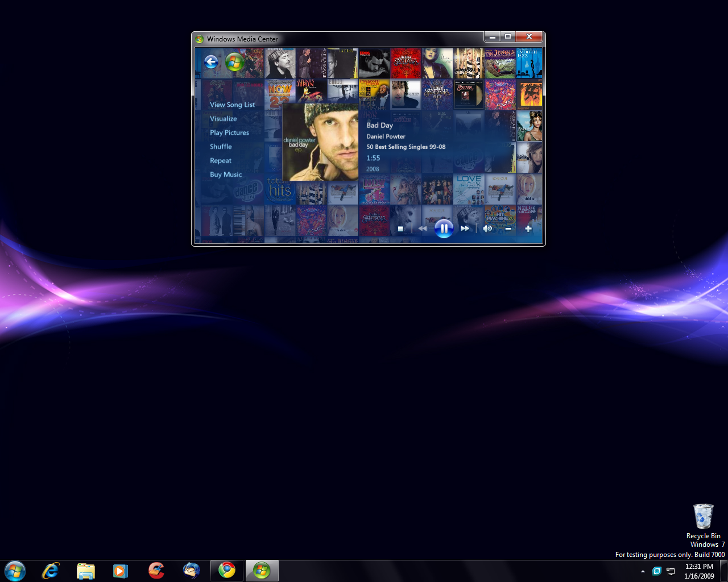Click the artist name Daniel Powter
The image size is (728, 582).
[386, 136]
